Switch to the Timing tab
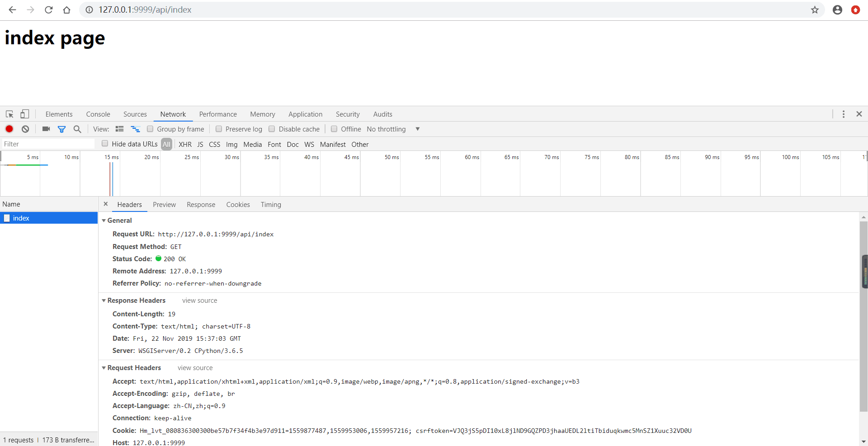The width and height of the screenshot is (868, 446). pos(270,204)
